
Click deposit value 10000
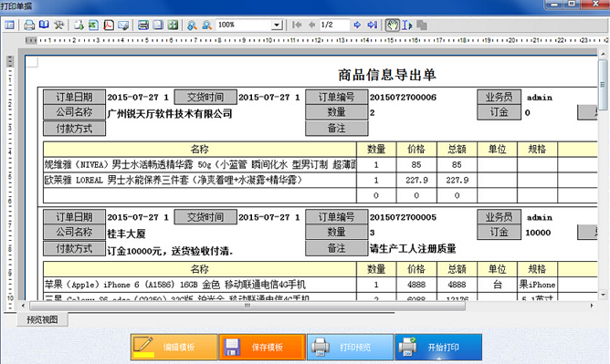point(538,233)
